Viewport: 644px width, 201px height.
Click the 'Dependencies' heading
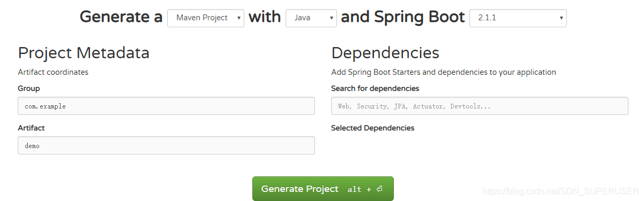tap(385, 53)
